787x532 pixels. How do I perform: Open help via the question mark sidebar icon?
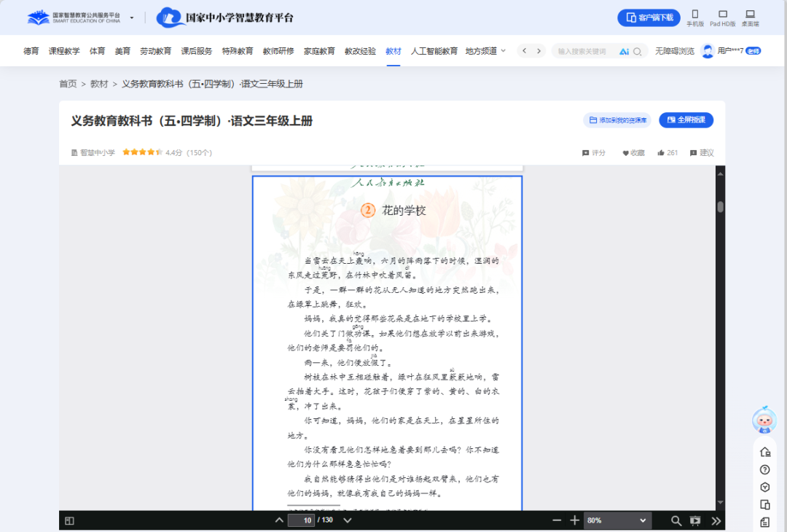[x=764, y=469]
